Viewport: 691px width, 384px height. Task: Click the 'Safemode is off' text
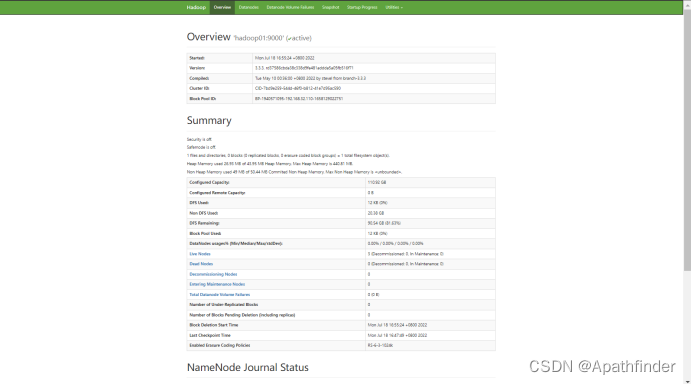click(x=201, y=147)
